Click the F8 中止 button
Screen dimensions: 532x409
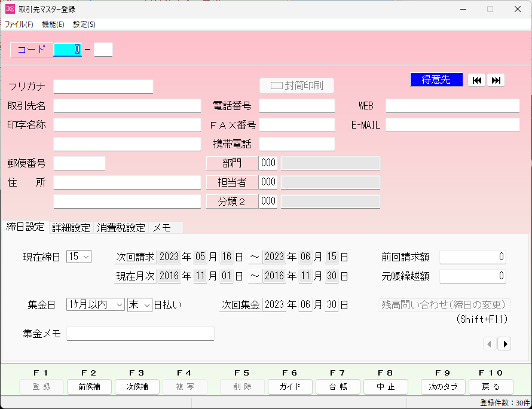pyautogui.click(x=386, y=387)
